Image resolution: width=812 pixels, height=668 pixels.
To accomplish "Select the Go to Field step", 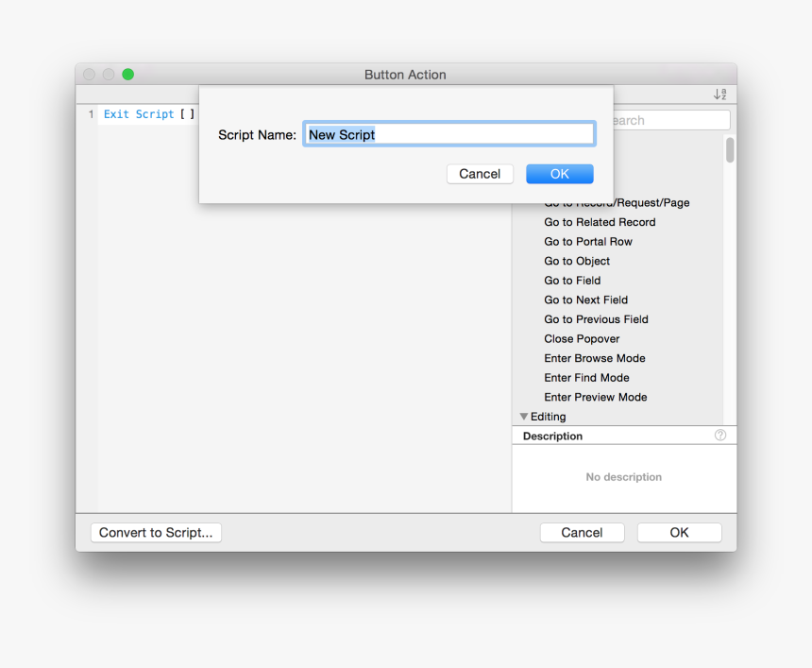I will (x=571, y=280).
